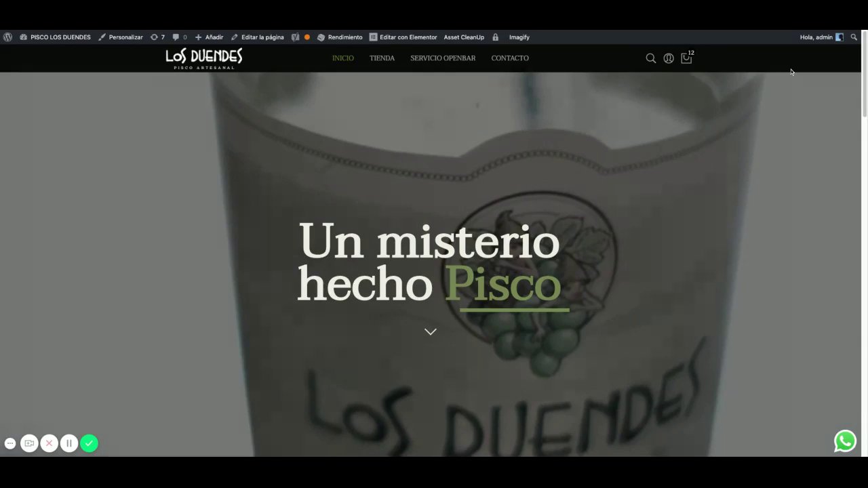868x488 pixels.
Task: Toggle the recorder camera button
Action: click(29, 443)
